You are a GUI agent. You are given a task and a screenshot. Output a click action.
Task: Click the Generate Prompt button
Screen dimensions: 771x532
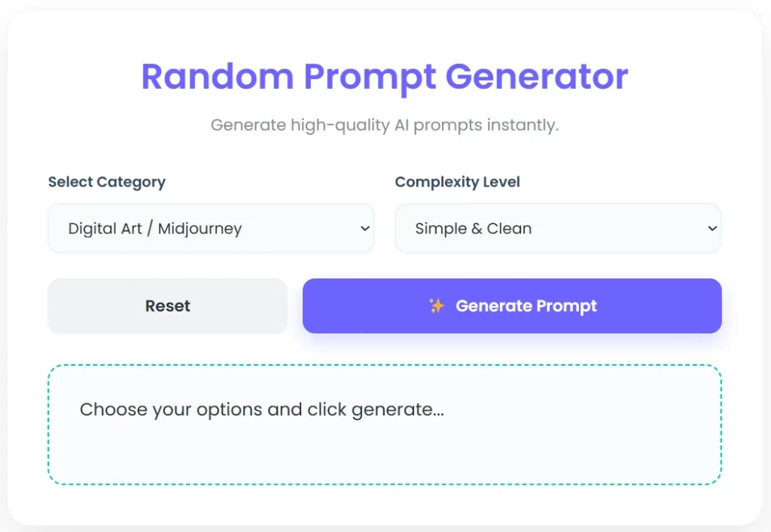(x=512, y=306)
